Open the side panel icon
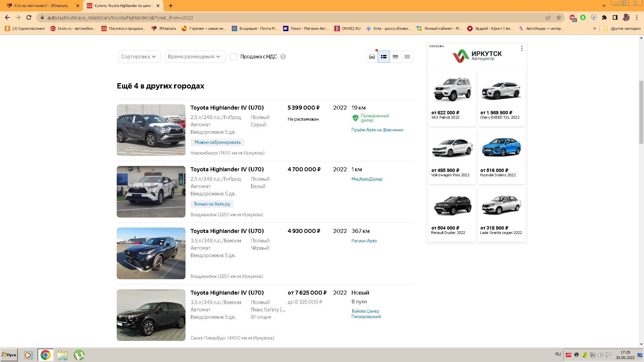Screen dimensions: 644x362 point(615,17)
